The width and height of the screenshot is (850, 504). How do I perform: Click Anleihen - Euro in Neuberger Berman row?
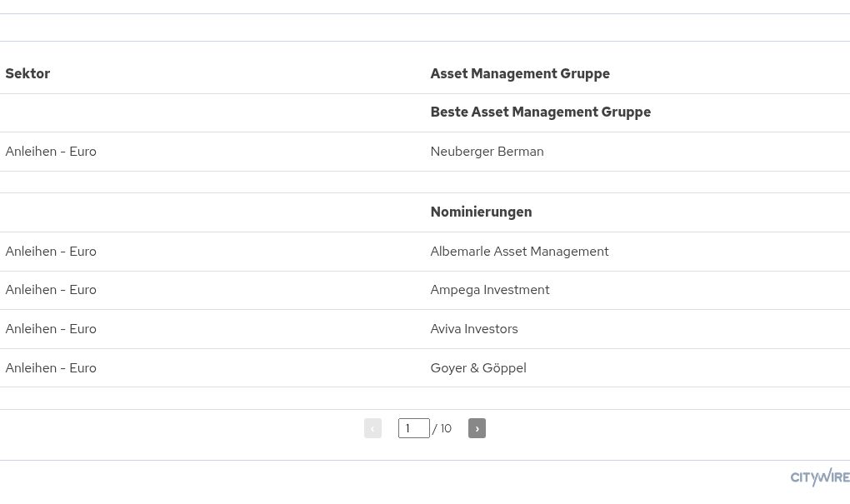pos(51,152)
